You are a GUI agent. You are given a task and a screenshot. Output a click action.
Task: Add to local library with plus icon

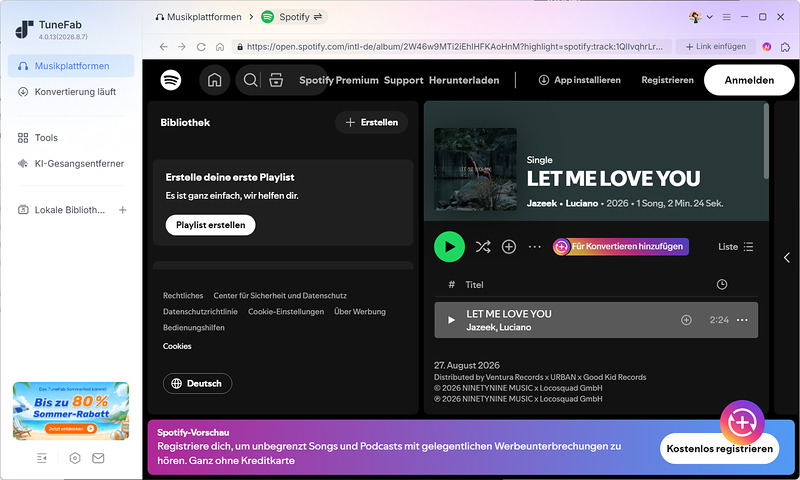click(x=122, y=210)
